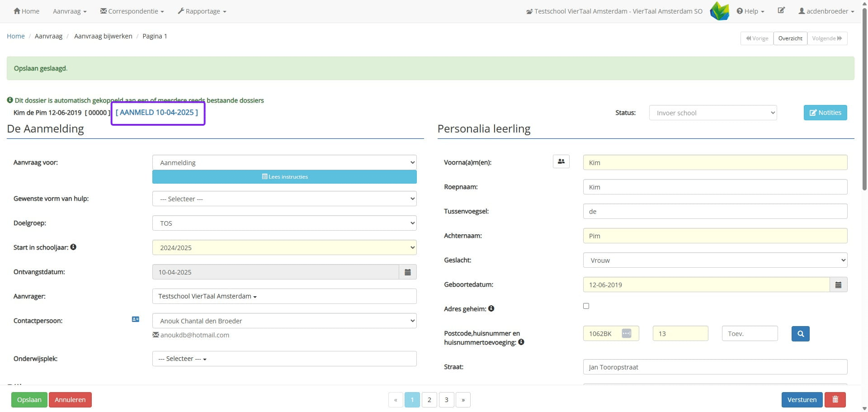Open calendar picker for Geboortedatum

pos(838,285)
